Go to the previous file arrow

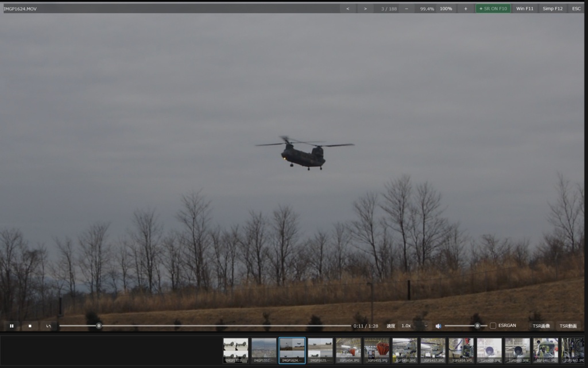347,9
